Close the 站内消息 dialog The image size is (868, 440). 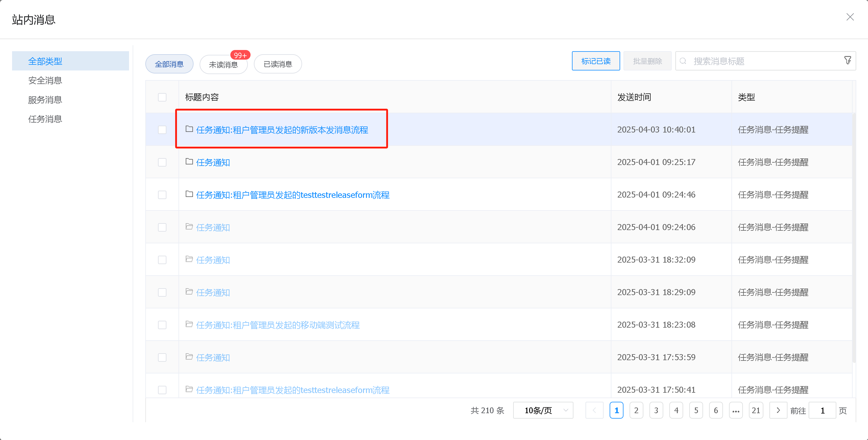[850, 17]
